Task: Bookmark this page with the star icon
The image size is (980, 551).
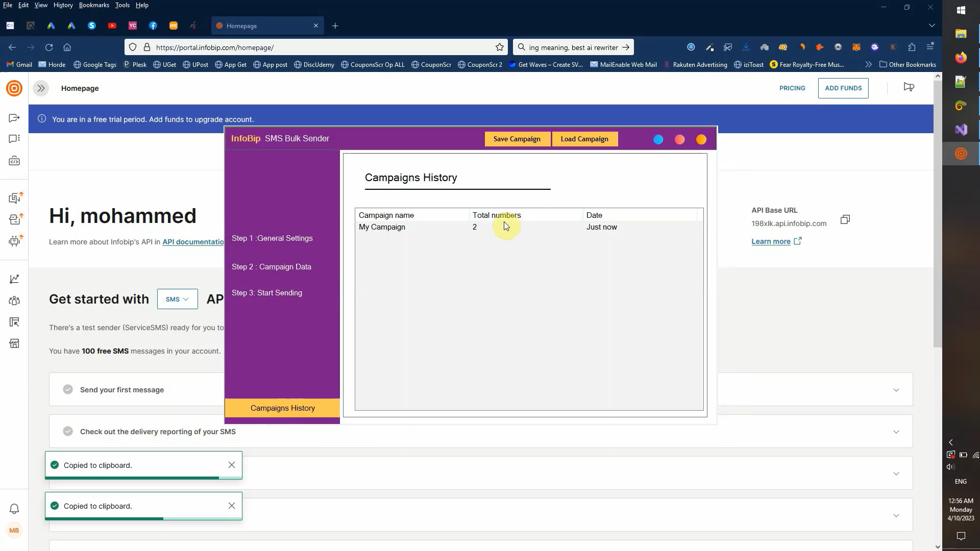Action: point(499,47)
